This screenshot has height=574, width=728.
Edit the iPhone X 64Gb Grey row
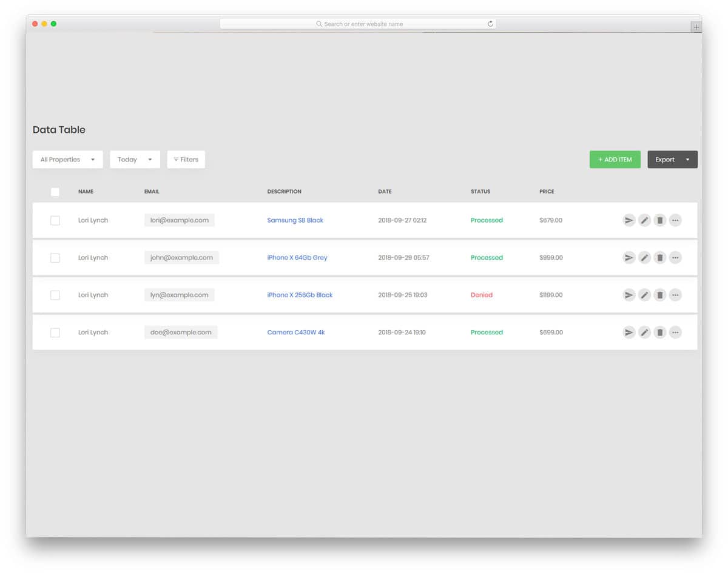pyautogui.click(x=644, y=258)
